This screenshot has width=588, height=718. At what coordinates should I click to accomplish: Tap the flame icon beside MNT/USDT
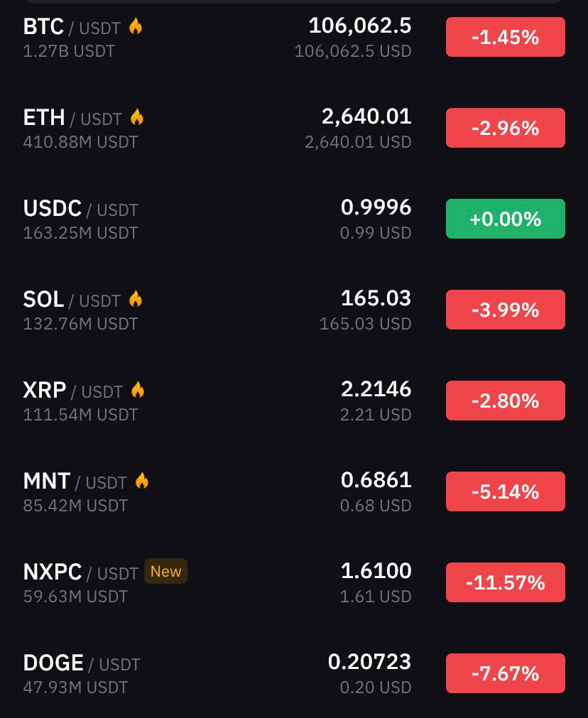(142, 481)
